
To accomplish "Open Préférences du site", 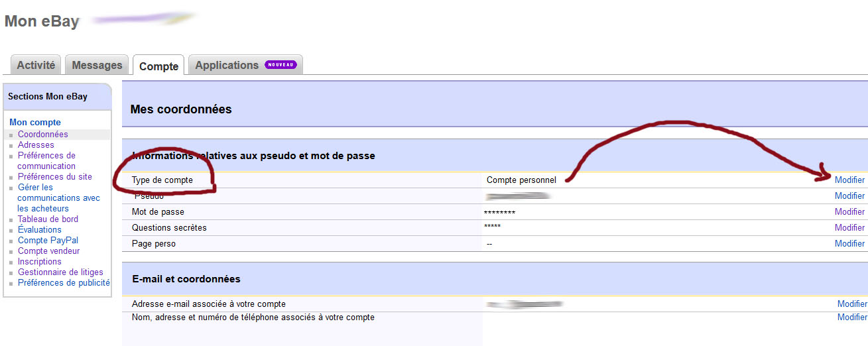I will [55, 176].
